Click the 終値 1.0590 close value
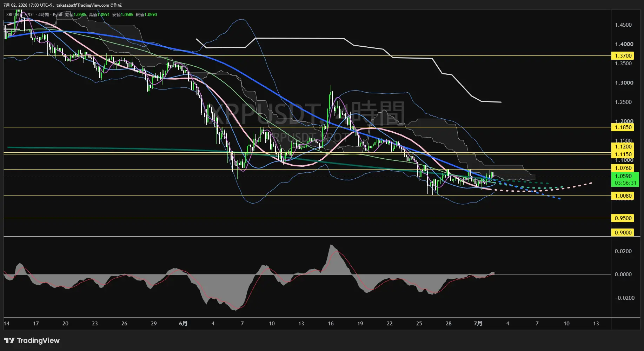This screenshot has width=644, height=351. pyautogui.click(x=146, y=15)
